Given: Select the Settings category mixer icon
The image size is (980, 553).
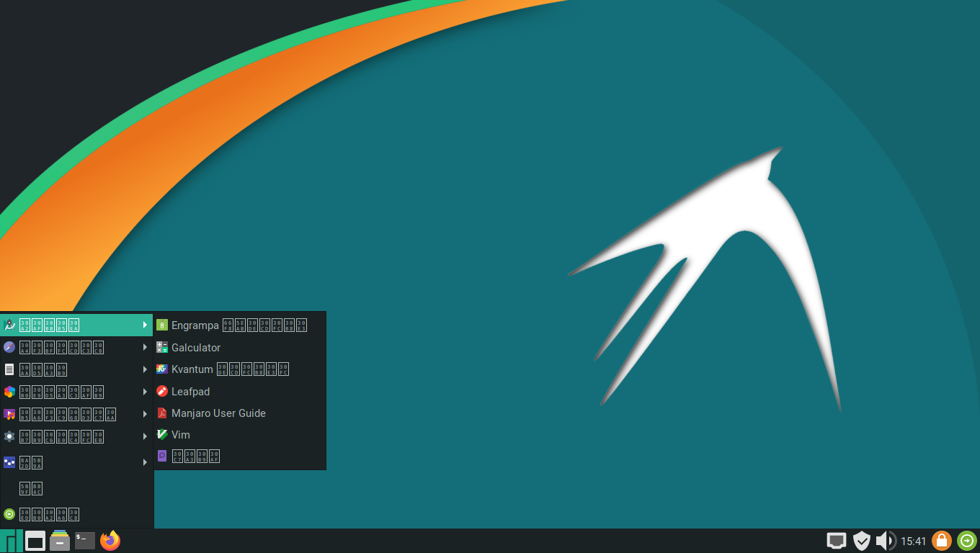Looking at the screenshot, I should [9, 462].
